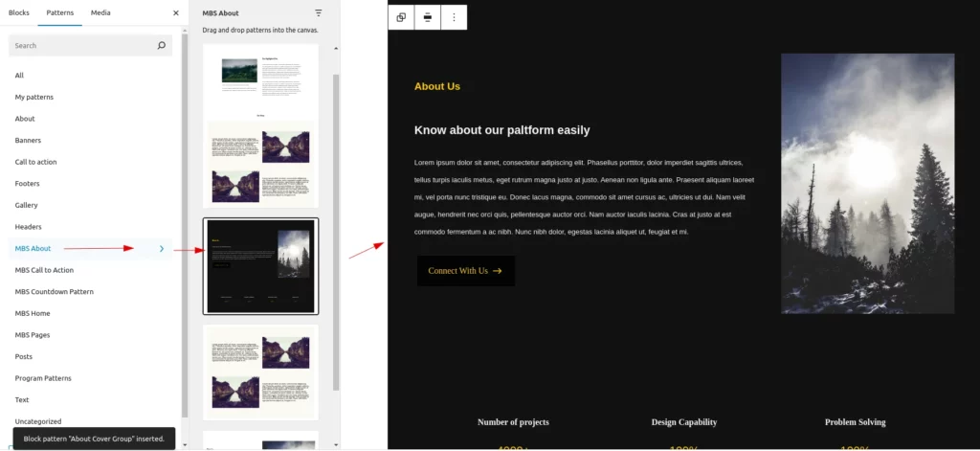Select MBS Countdown Pattern category
Screen dimensions: 980x451
55,292
